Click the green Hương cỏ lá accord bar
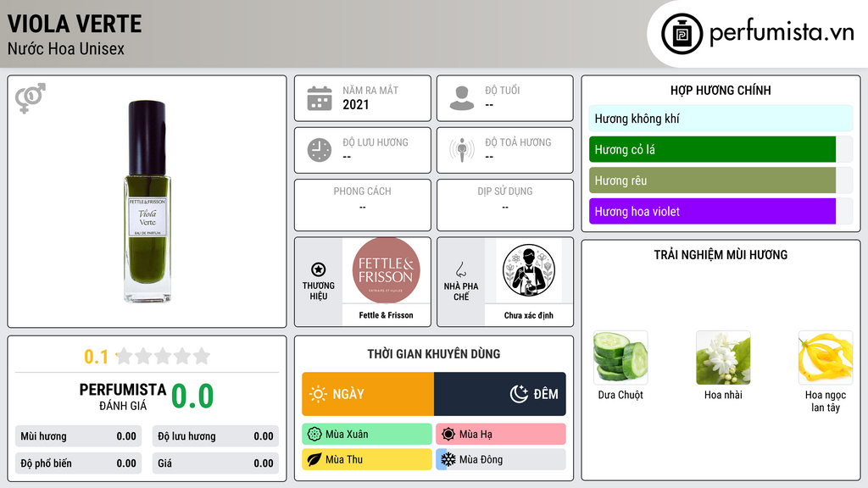Viewport: 868px width, 488px height. tap(712, 149)
